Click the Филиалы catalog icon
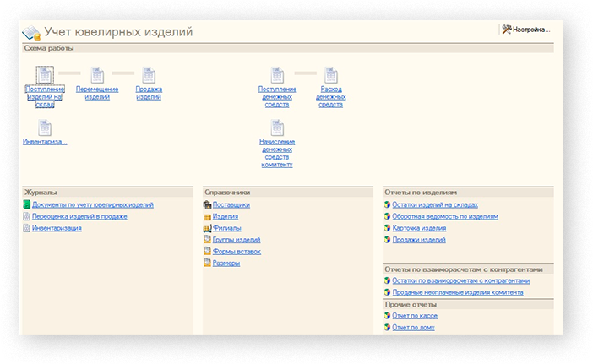Viewport: 593px width, 364px height. [x=207, y=228]
